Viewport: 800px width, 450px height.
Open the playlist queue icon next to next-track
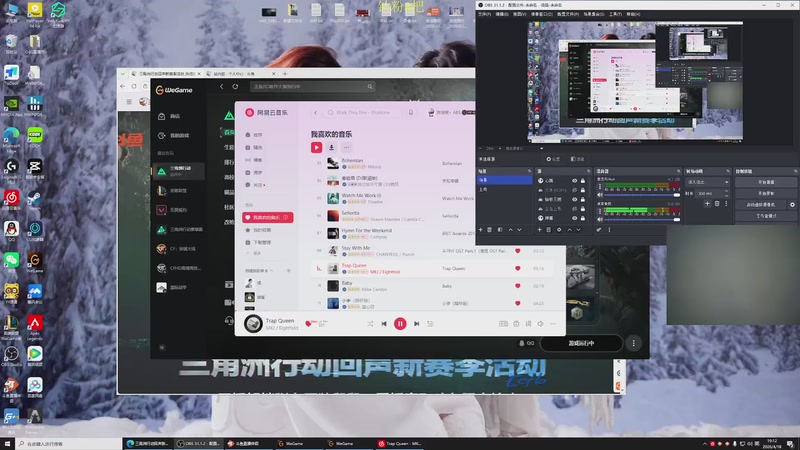(x=430, y=323)
